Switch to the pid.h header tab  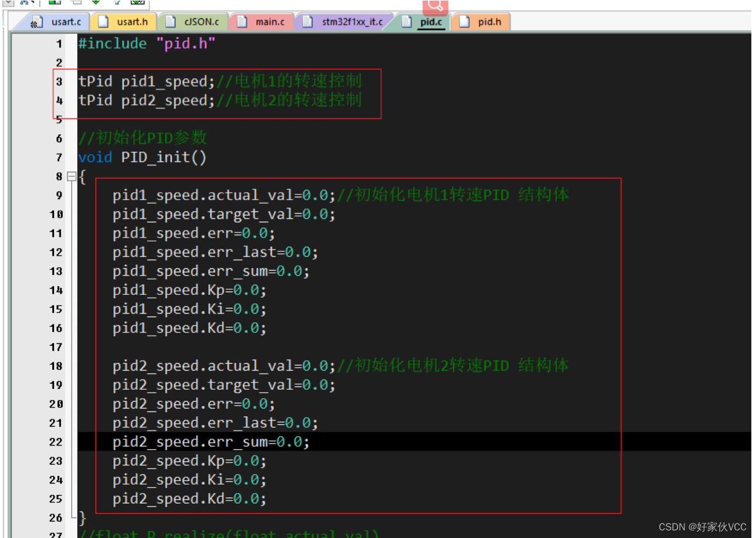click(x=482, y=22)
